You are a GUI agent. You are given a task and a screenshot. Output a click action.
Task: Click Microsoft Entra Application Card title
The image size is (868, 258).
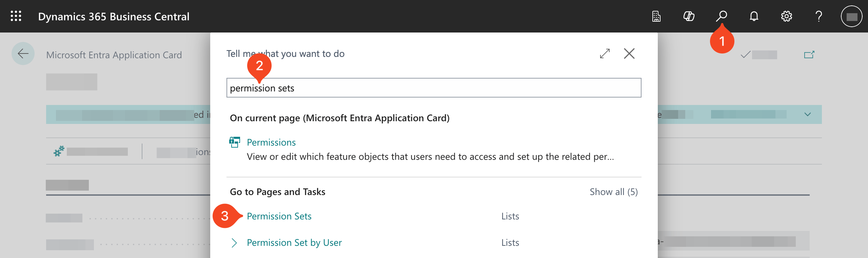[x=114, y=55]
